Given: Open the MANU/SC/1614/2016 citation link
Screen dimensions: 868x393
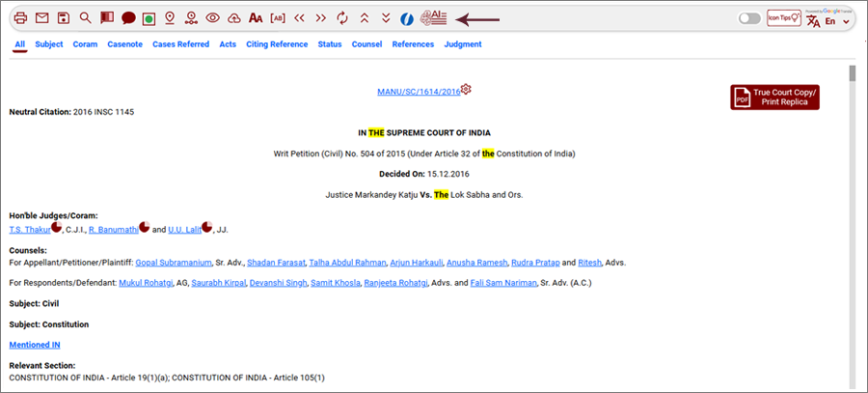Looking at the screenshot, I should (x=420, y=92).
